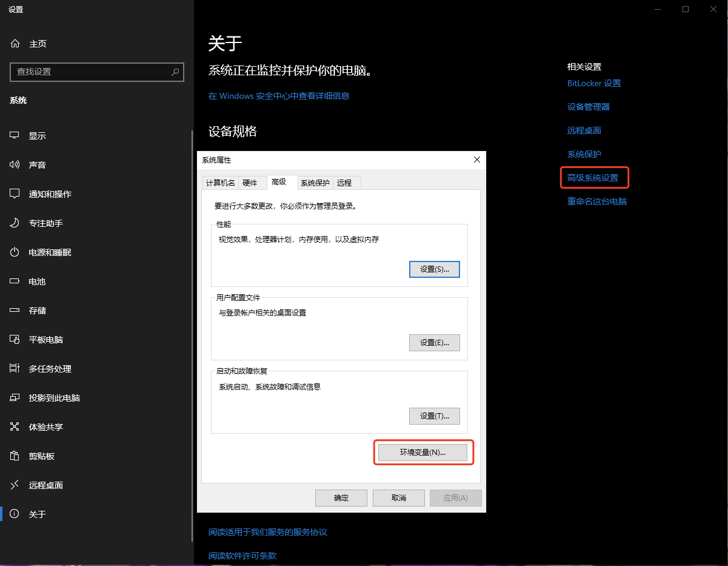Click the Storage drive icon

(15, 311)
